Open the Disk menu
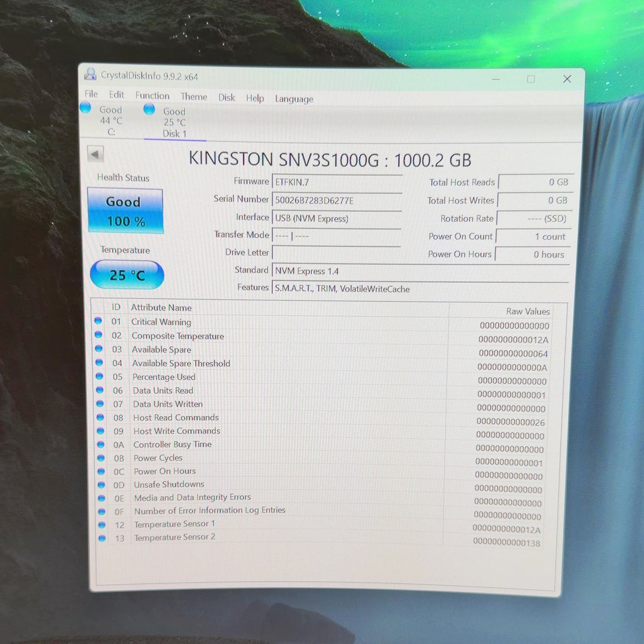Screen dimensions: 644x644 226,98
